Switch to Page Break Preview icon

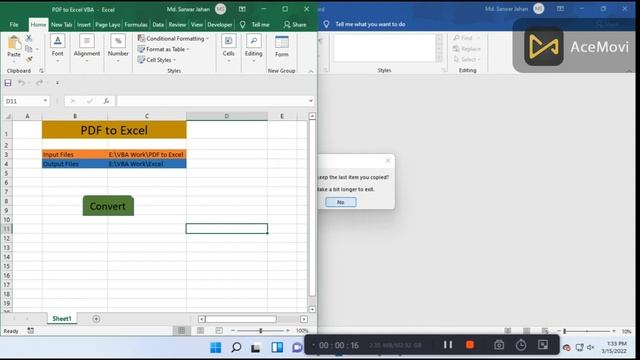pos(219,331)
